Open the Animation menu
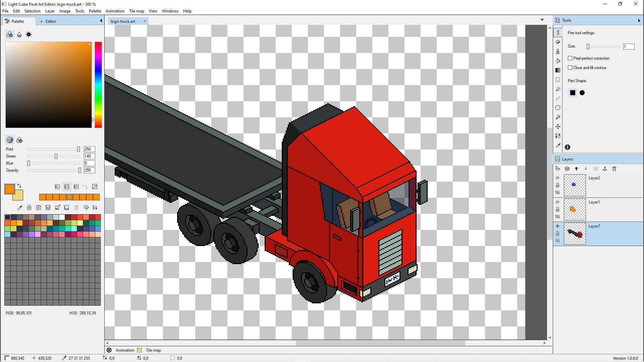644x362 pixels. (x=115, y=11)
